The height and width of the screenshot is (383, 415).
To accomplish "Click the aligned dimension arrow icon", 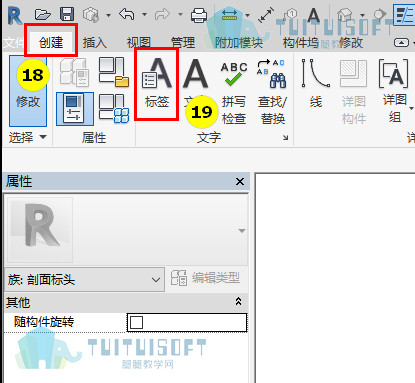I will tap(266, 15).
